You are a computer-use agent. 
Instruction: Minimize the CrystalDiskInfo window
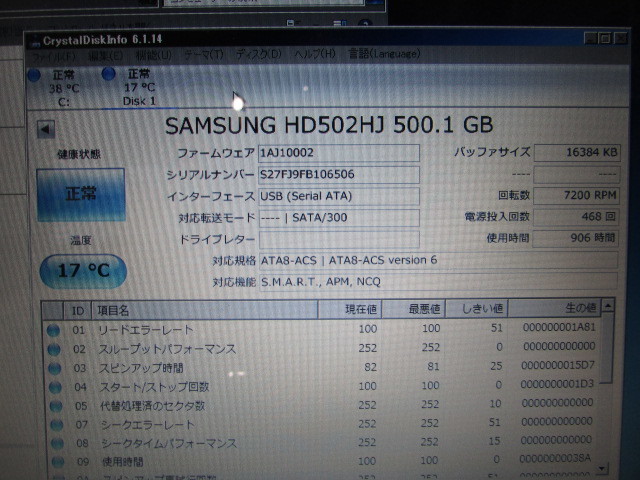[591, 39]
